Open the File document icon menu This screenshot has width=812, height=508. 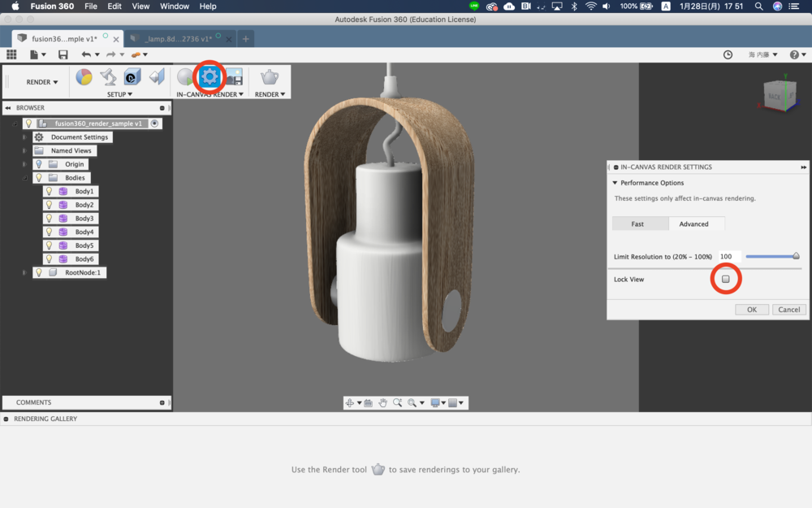(38, 54)
